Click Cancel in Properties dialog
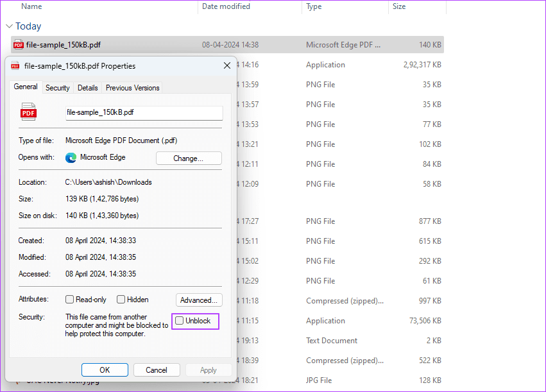 157,370
